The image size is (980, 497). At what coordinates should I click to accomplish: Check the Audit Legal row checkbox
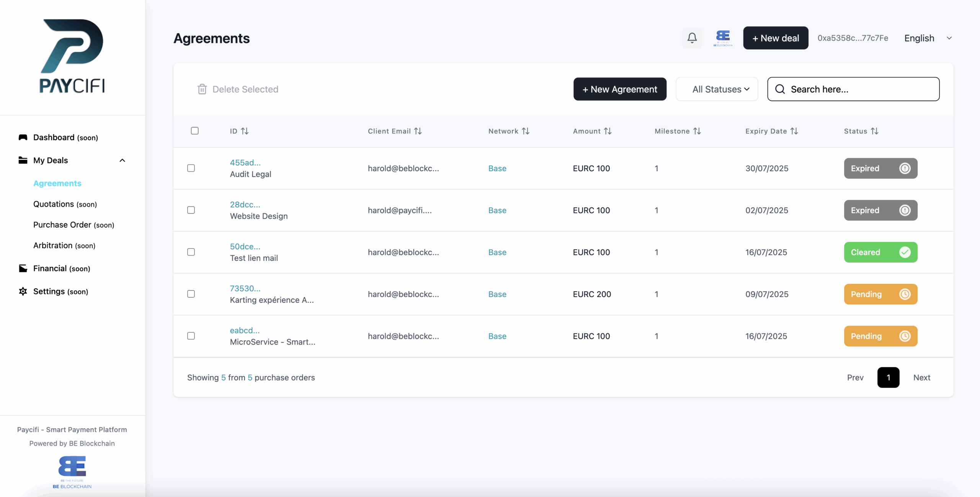[x=191, y=168]
